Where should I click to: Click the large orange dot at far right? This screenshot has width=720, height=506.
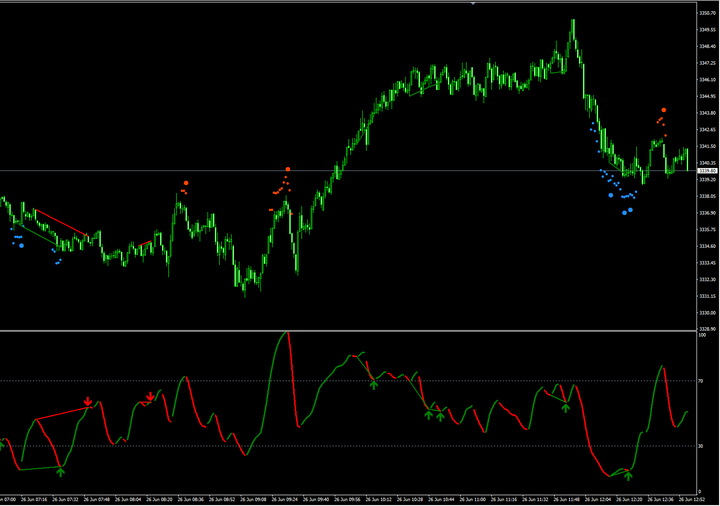(x=663, y=110)
